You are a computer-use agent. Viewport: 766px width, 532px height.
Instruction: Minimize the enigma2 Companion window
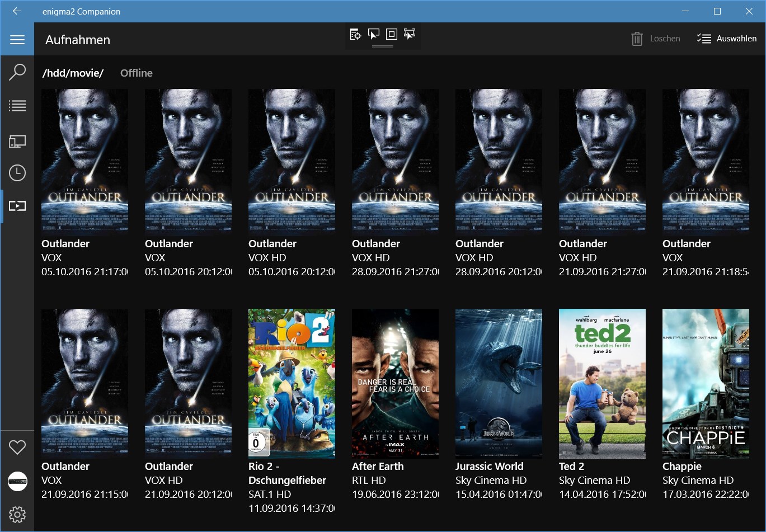[x=685, y=11]
